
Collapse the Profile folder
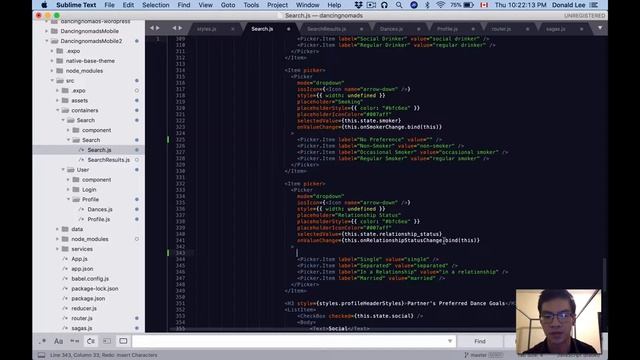point(68,200)
